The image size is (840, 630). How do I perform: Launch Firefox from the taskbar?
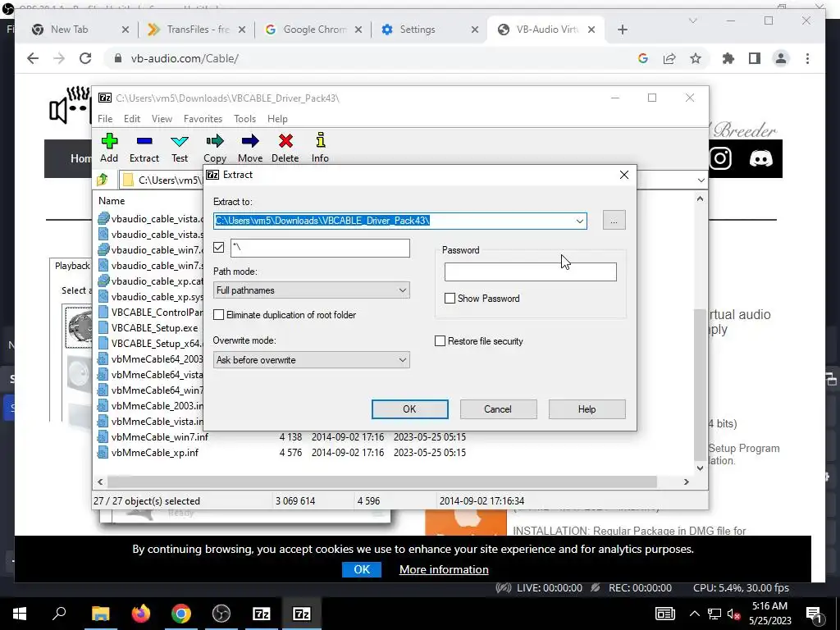[141, 614]
